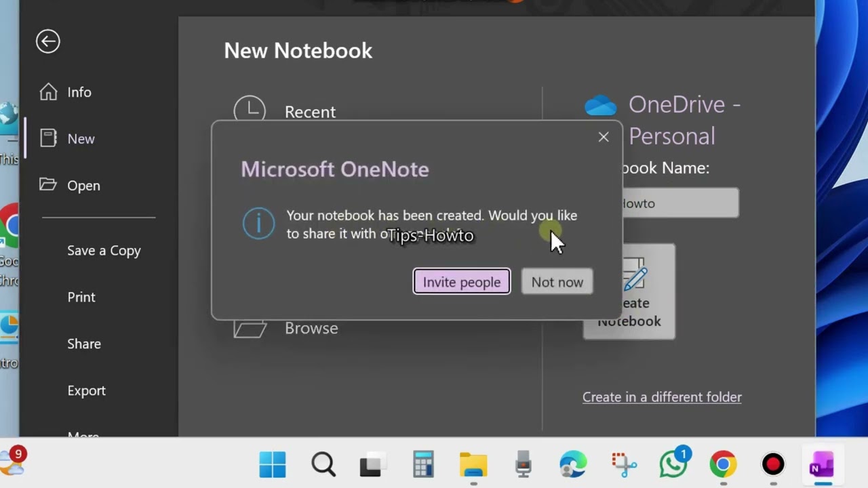Click the Notebook Name input field
Screen dimensions: 868x488
click(680, 203)
